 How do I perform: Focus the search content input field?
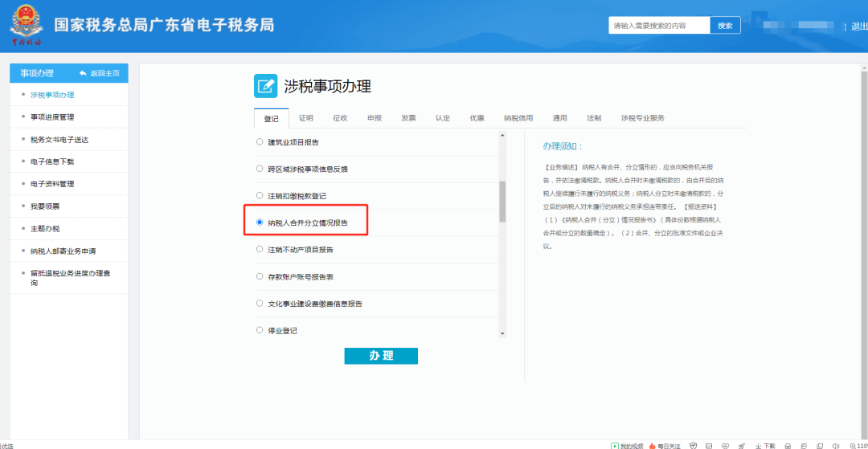point(659,26)
